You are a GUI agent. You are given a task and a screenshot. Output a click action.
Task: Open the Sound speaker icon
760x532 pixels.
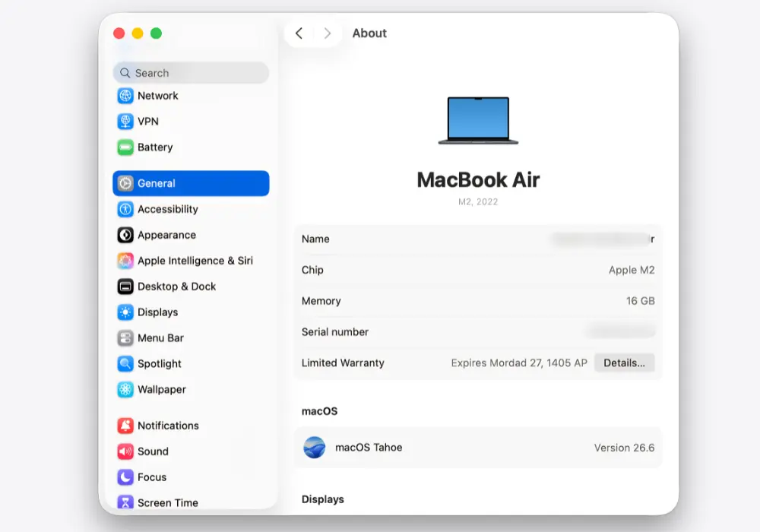point(125,451)
